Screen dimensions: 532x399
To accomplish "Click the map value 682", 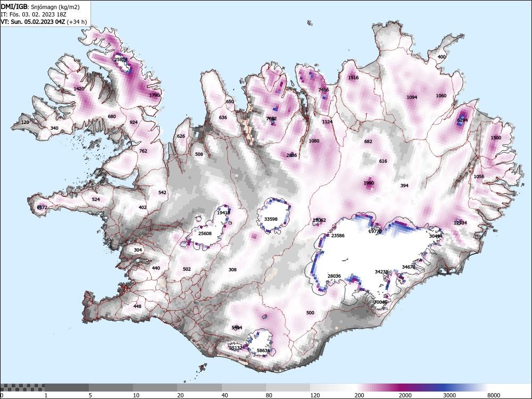I will coord(368,142).
